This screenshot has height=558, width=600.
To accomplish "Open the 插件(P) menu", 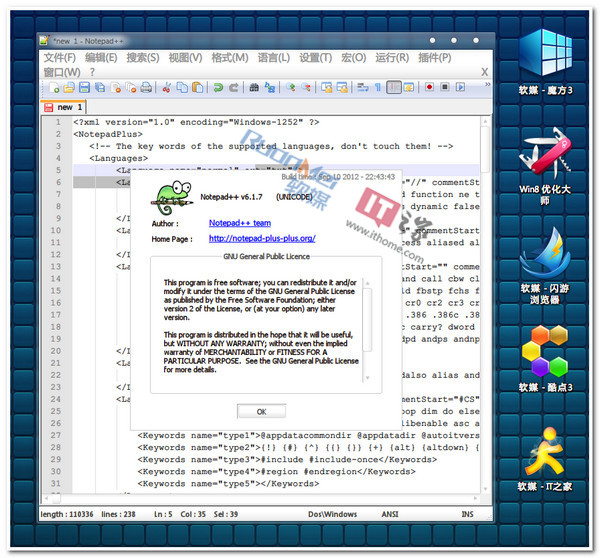I will click(x=435, y=58).
